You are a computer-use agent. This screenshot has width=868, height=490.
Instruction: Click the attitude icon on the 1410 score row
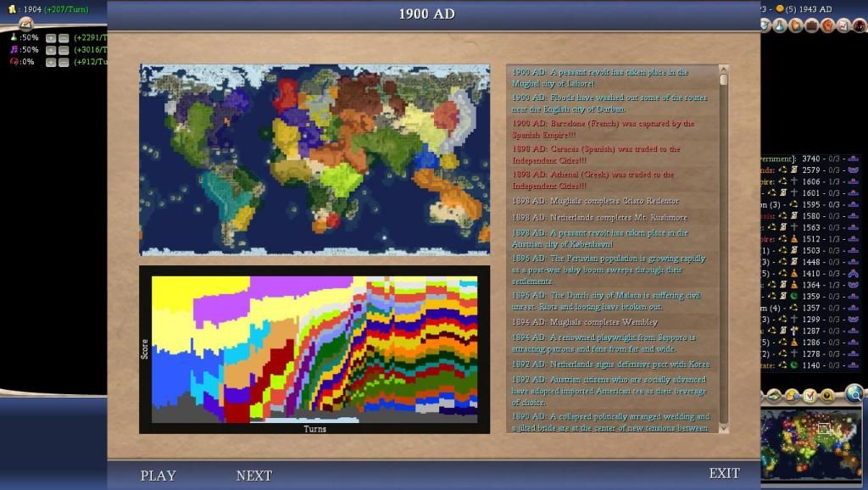(x=853, y=273)
